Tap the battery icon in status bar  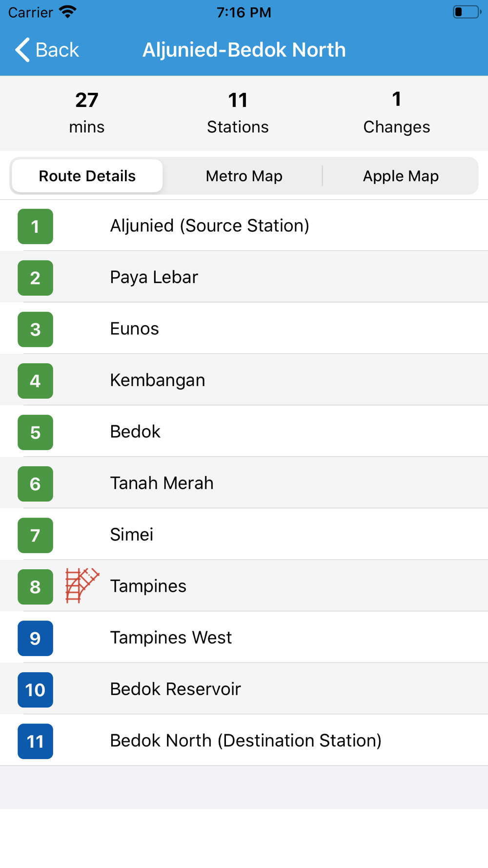[x=467, y=12]
